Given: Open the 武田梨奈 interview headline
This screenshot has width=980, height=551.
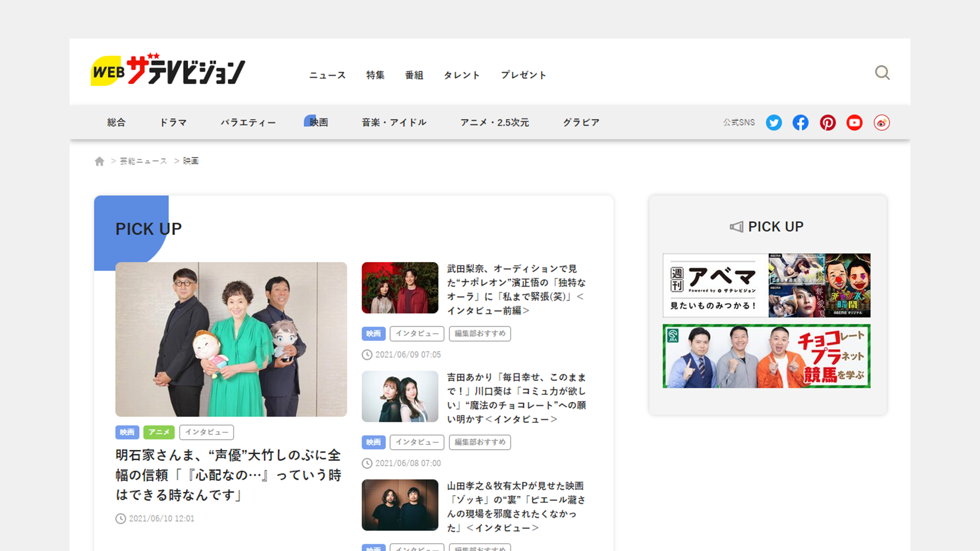Looking at the screenshot, I should [x=516, y=289].
